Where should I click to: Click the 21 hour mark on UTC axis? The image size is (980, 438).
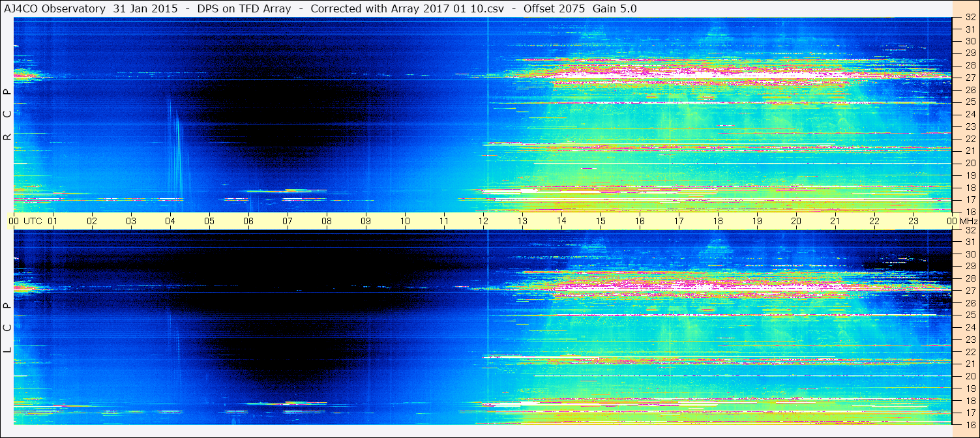click(x=835, y=221)
